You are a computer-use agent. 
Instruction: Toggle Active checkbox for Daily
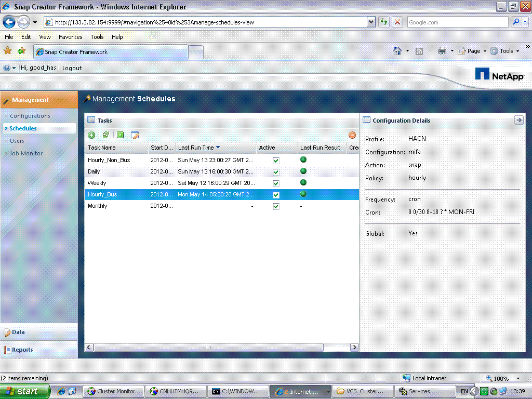click(276, 172)
